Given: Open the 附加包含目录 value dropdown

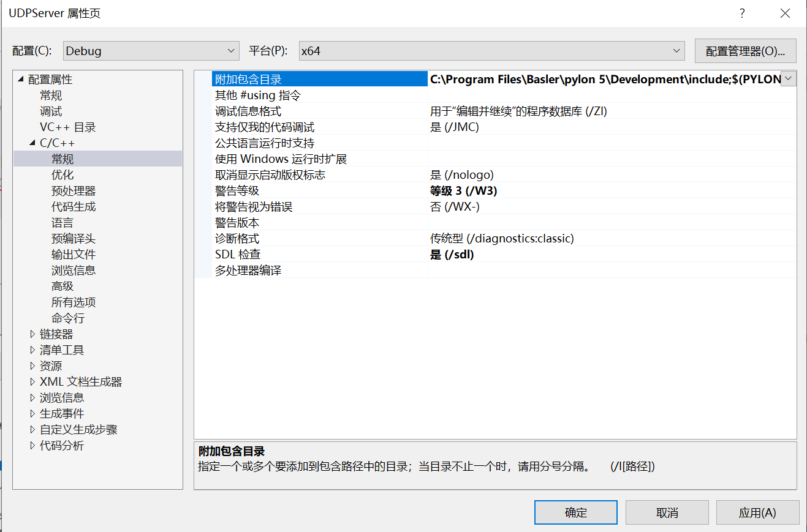Looking at the screenshot, I should pos(789,79).
